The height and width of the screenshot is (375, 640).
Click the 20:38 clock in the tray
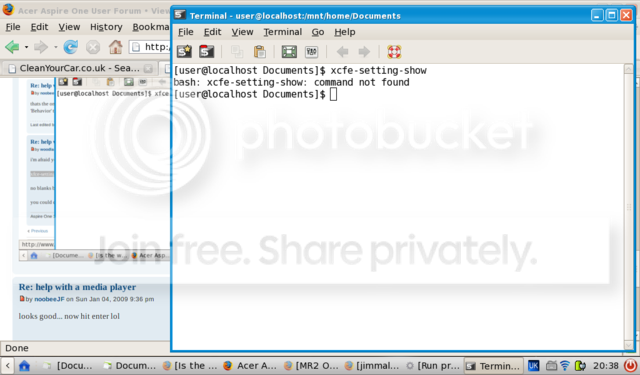coord(606,366)
